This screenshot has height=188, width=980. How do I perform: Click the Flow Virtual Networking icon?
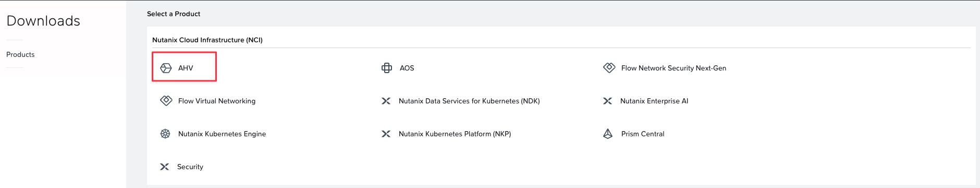coord(166,101)
